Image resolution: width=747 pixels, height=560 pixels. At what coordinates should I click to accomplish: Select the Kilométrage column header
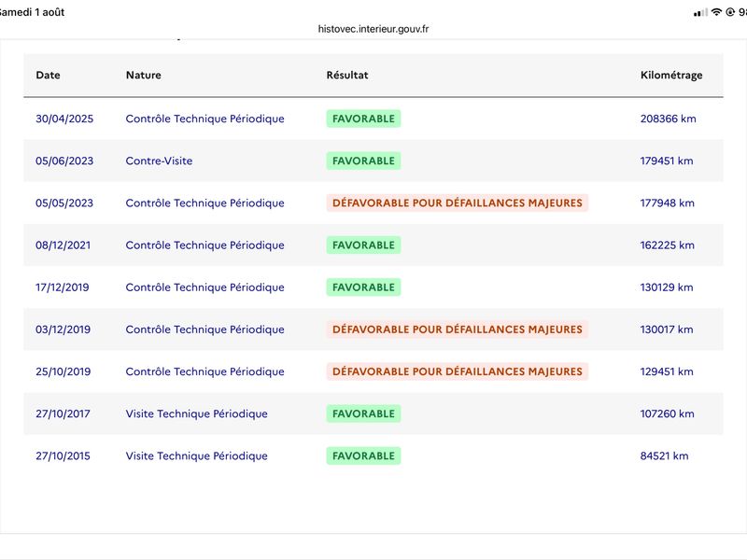click(x=671, y=76)
